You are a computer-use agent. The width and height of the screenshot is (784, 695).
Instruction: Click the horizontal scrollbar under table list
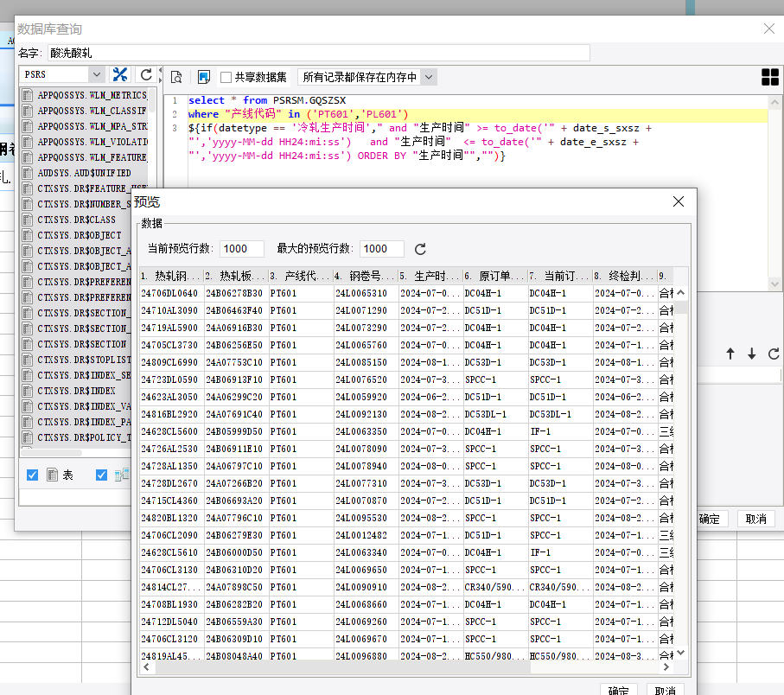click(52, 452)
